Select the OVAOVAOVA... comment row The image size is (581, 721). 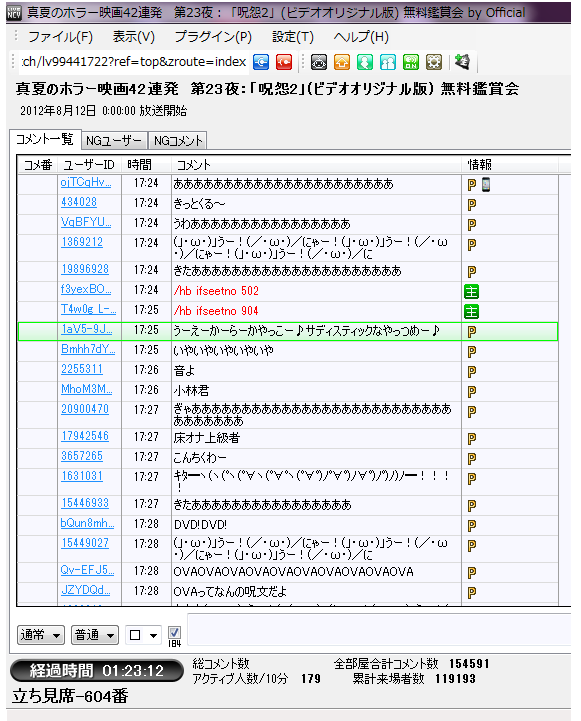pos(288,572)
